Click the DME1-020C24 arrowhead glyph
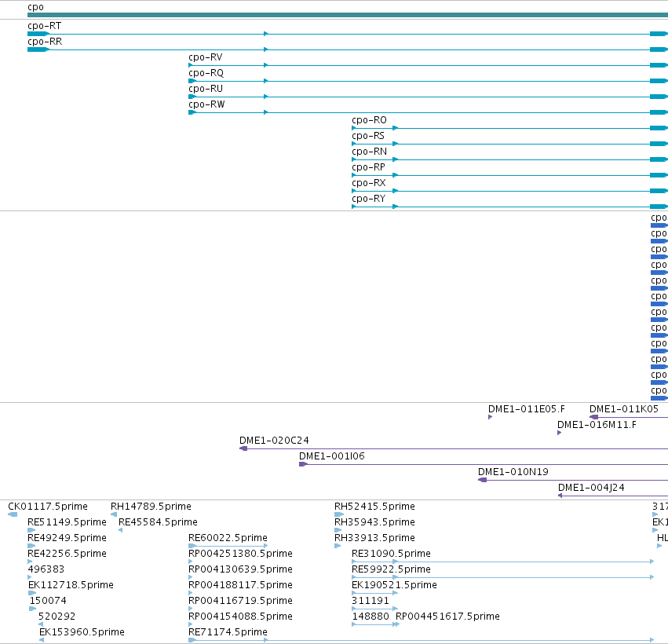The height and width of the screenshot is (644, 668). (243, 448)
